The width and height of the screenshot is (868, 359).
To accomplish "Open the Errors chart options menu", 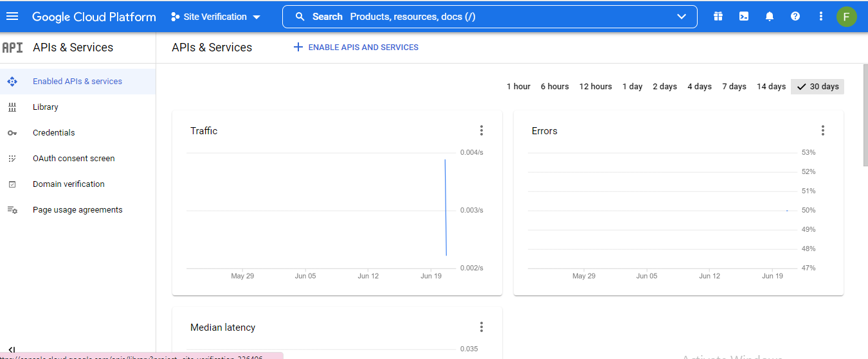I will 822,131.
